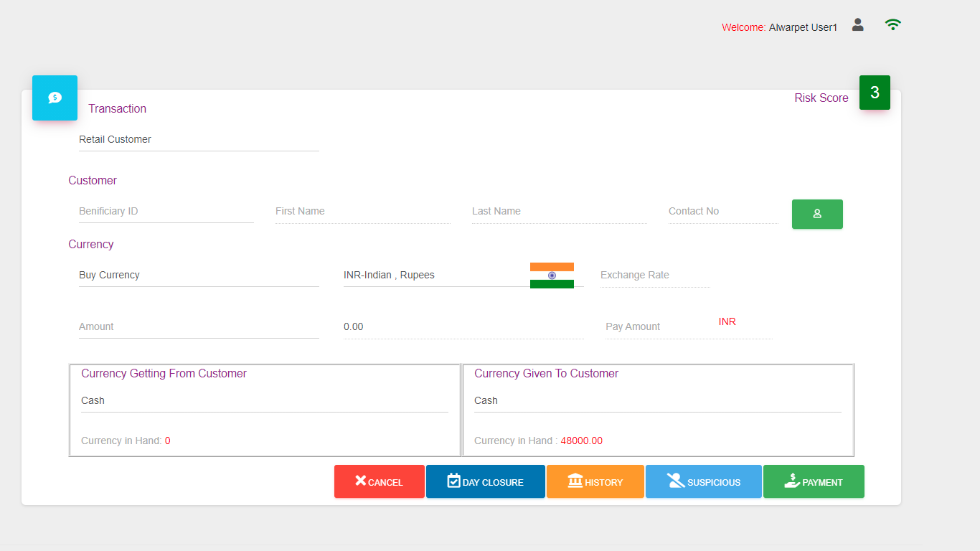Select the red Welcome: label
Viewport: 980px width, 551px height.
click(x=744, y=27)
